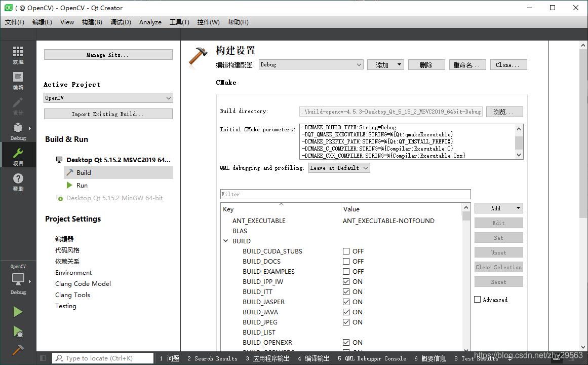Open QML debugging Leave at Default dropdown

point(339,168)
